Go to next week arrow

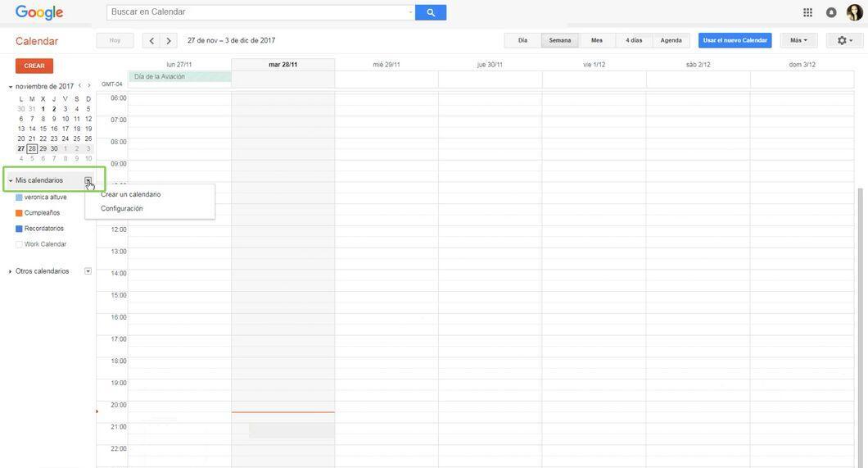pos(169,40)
